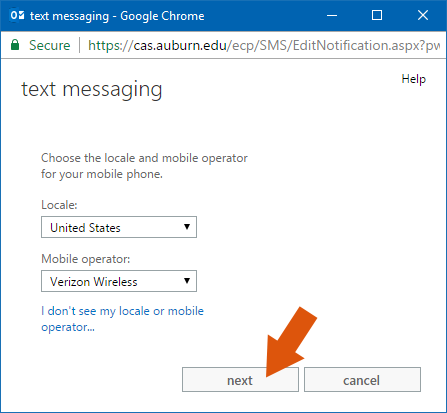Follow the 'I don't see my locale' link
Screen dimensions: 447x413
[122, 319]
